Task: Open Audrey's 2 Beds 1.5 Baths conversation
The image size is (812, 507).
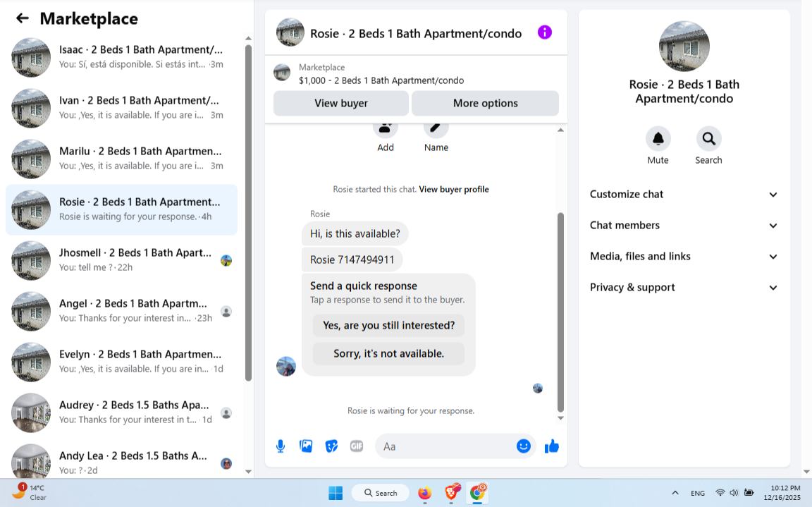Action: [122, 413]
